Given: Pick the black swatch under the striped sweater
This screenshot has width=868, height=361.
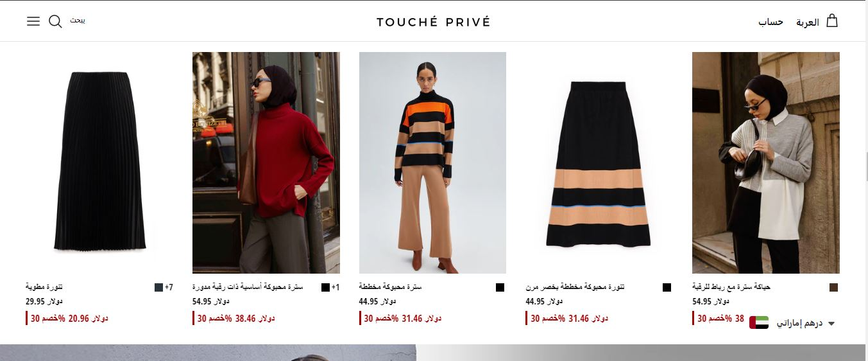Looking at the screenshot, I should (500, 287).
